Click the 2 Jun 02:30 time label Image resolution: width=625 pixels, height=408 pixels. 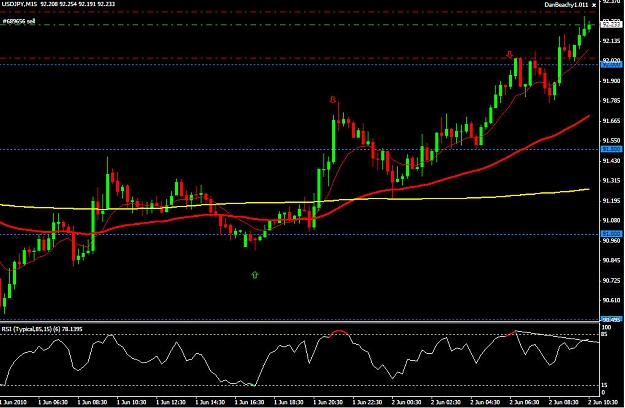(x=446, y=402)
